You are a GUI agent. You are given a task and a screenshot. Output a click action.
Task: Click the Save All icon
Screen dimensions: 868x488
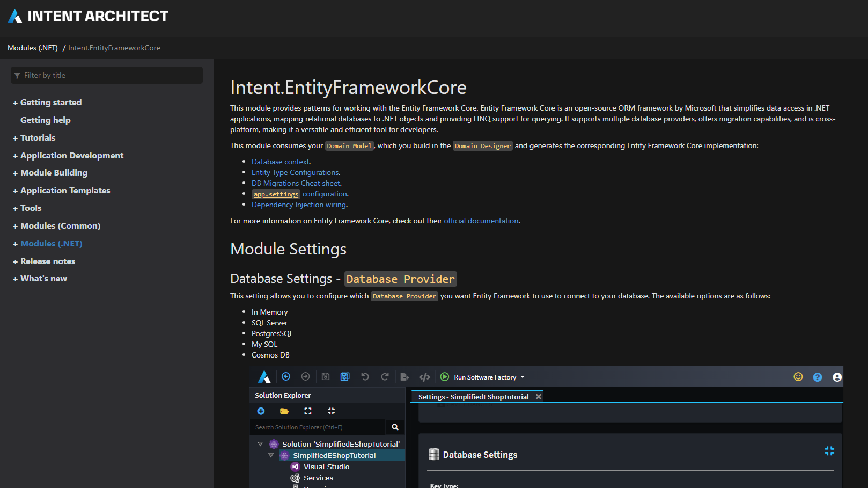pyautogui.click(x=345, y=377)
